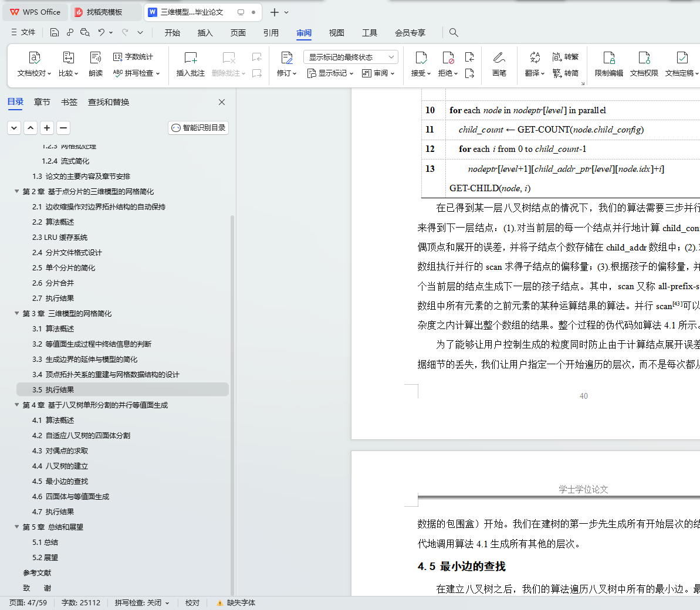Open the quick access toolbar customize arrow
This screenshot has height=610, width=700.
point(140,33)
